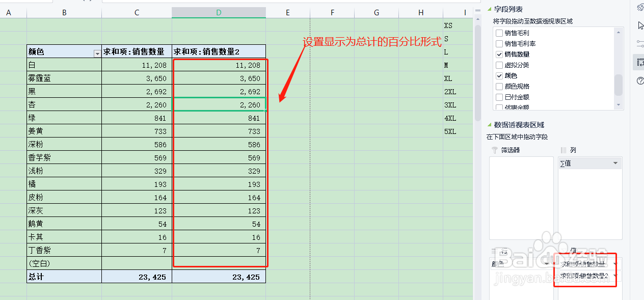Screen dimensions: 644x300
Task: Select the cursor pointer icon in right sidebar
Action: click(641, 25)
